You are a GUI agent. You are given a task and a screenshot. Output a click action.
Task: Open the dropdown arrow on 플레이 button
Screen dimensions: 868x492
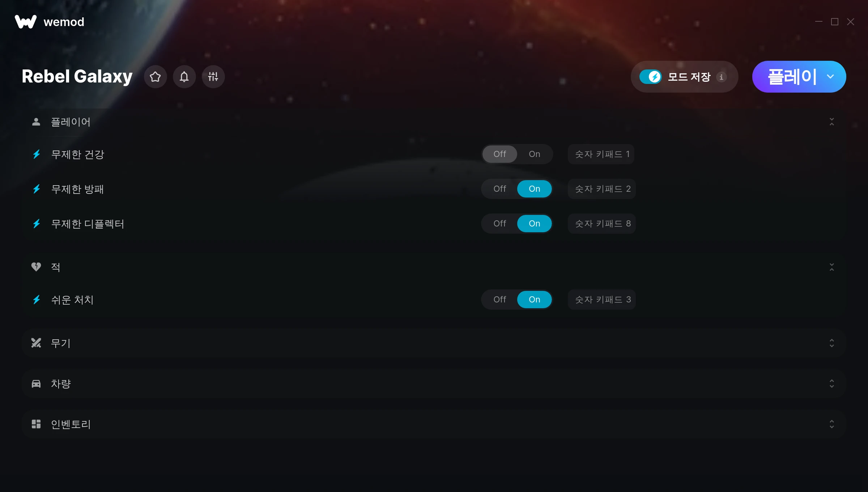pyautogui.click(x=830, y=77)
